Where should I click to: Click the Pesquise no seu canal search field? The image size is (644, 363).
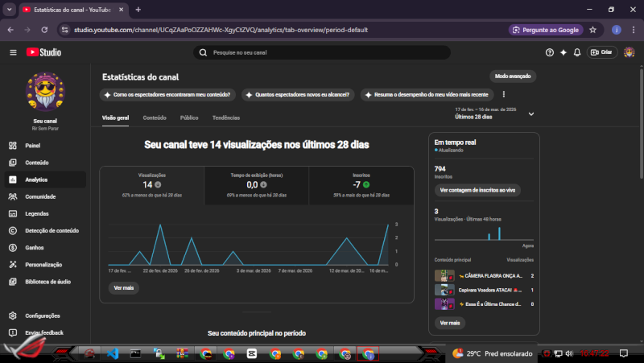[322, 52]
